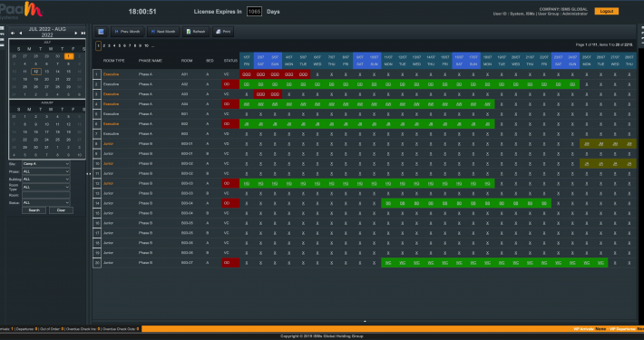Refresh the room occupancy grid
The width and height of the screenshot is (644, 340).
coord(196,32)
